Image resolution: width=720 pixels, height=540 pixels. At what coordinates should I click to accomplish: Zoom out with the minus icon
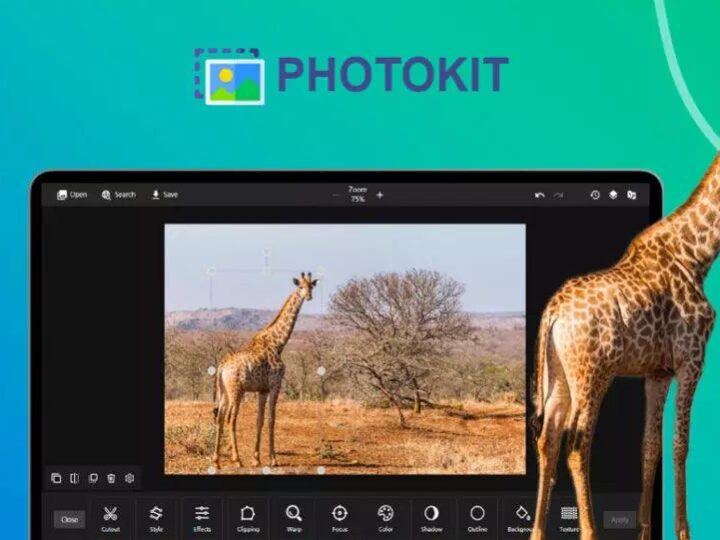click(x=336, y=195)
